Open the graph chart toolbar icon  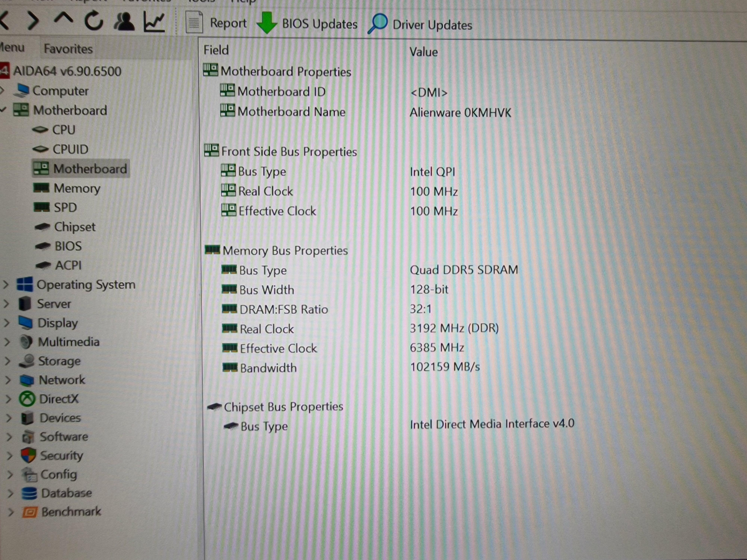154,22
